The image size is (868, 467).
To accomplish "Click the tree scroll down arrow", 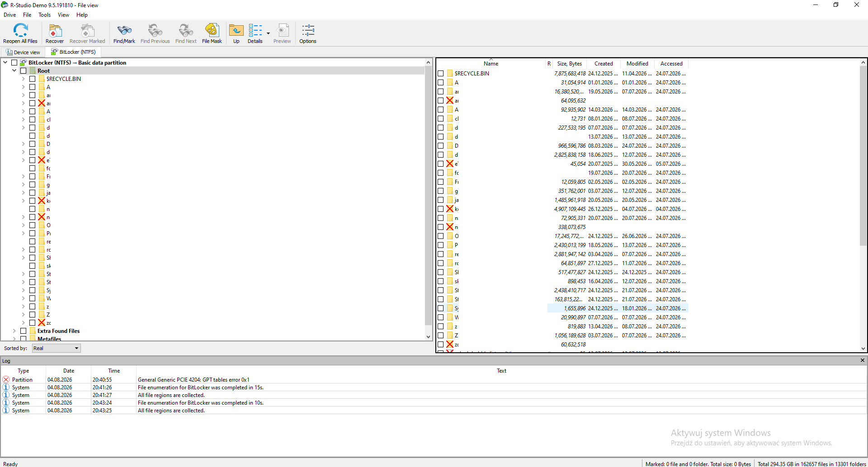I will click(428, 337).
